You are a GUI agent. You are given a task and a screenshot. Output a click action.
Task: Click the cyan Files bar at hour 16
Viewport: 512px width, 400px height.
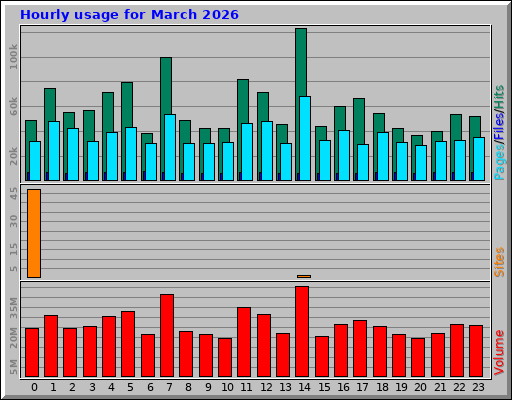pyautogui.click(x=344, y=155)
